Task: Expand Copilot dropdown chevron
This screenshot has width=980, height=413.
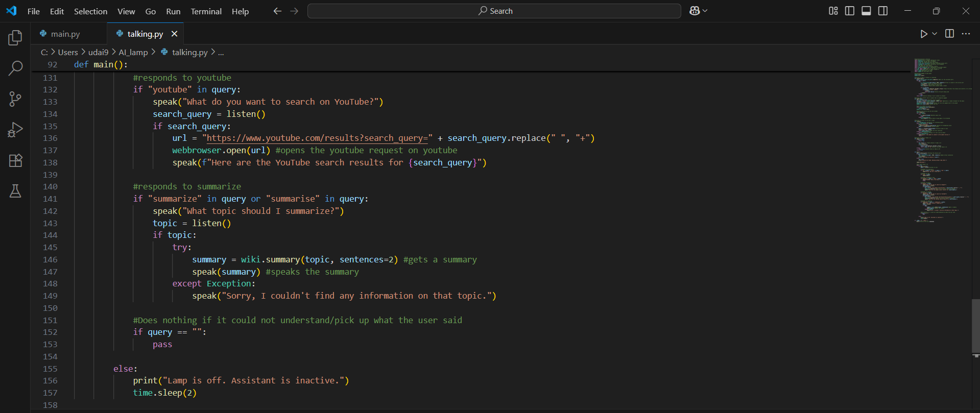Action: click(705, 11)
